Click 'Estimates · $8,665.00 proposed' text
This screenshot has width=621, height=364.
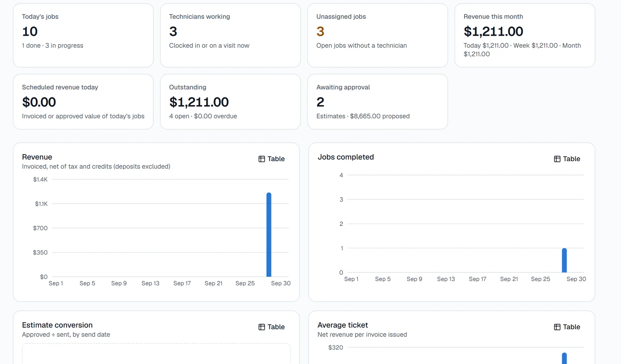click(x=363, y=116)
